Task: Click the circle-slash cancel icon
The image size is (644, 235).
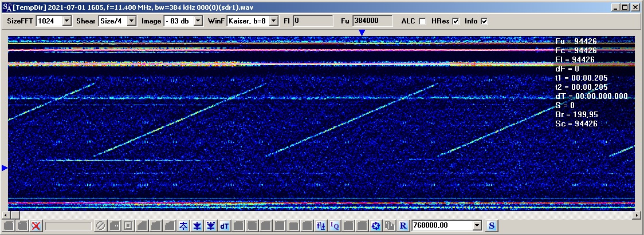Action: [101, 226]
